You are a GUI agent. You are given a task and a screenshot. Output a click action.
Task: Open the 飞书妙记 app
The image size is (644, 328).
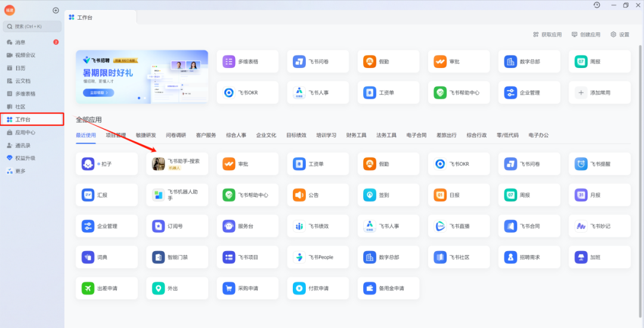click(x=581, y=226)
